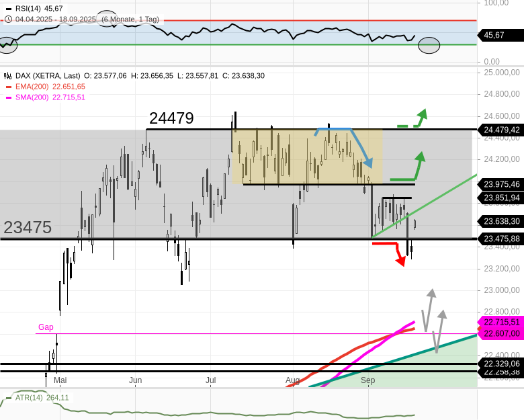Click the grey zigzag arrows near 22.800
The height and width of the screenshot is (420, 524).
433,320
